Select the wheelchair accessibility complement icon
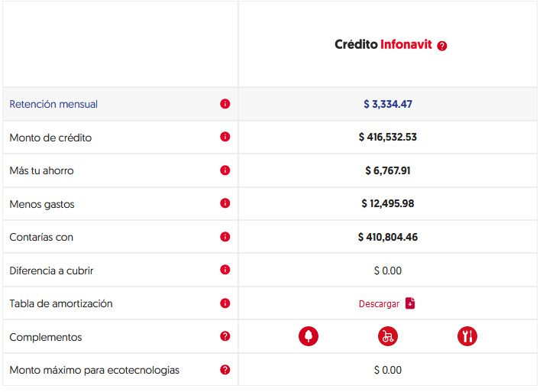Image resolution: width=543 pixels, height=392 pixels. pyautogui.click(x=388, y=336)
